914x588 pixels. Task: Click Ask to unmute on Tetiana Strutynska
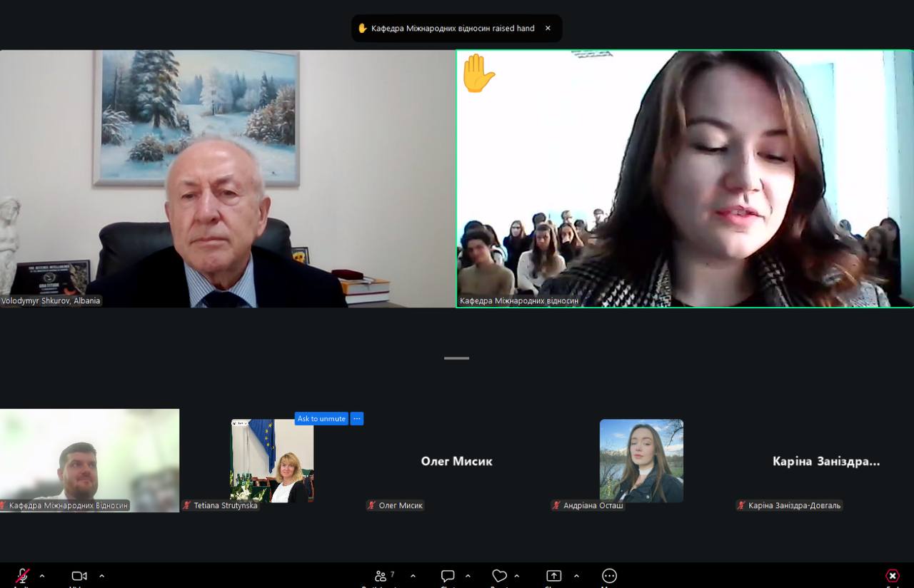coord(321,419)
